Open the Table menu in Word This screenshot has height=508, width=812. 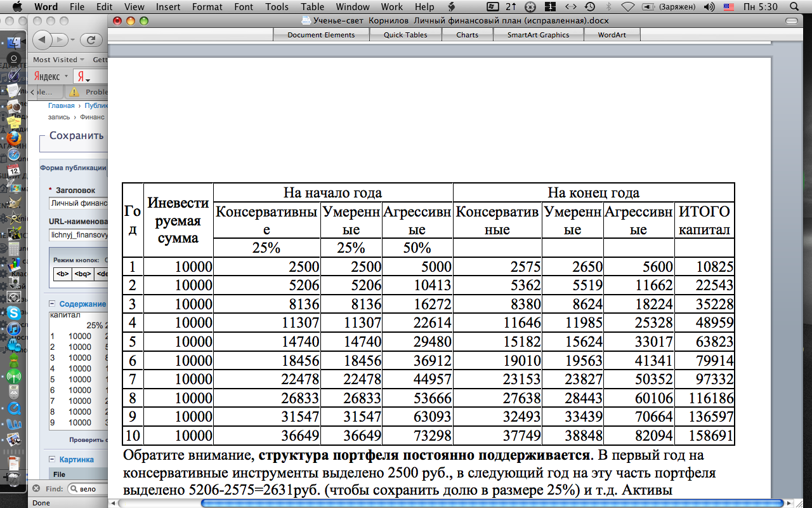[312, 7]
